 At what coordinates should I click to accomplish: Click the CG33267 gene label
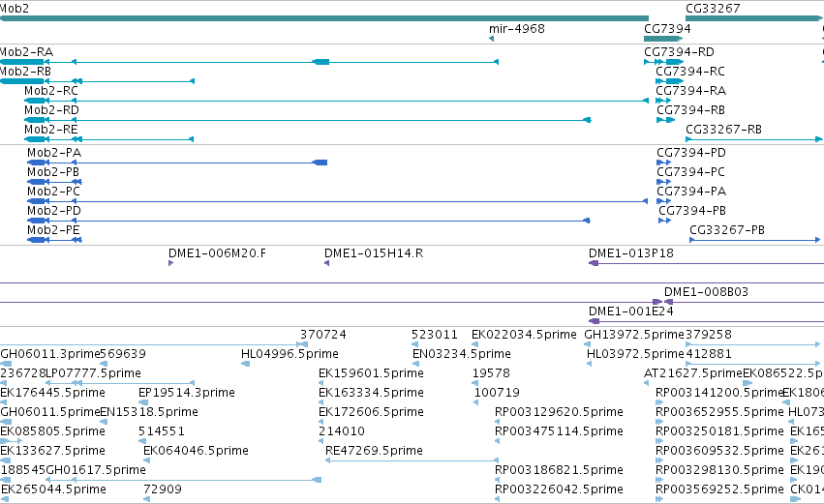pyautogui.click(x=713, y=9)
